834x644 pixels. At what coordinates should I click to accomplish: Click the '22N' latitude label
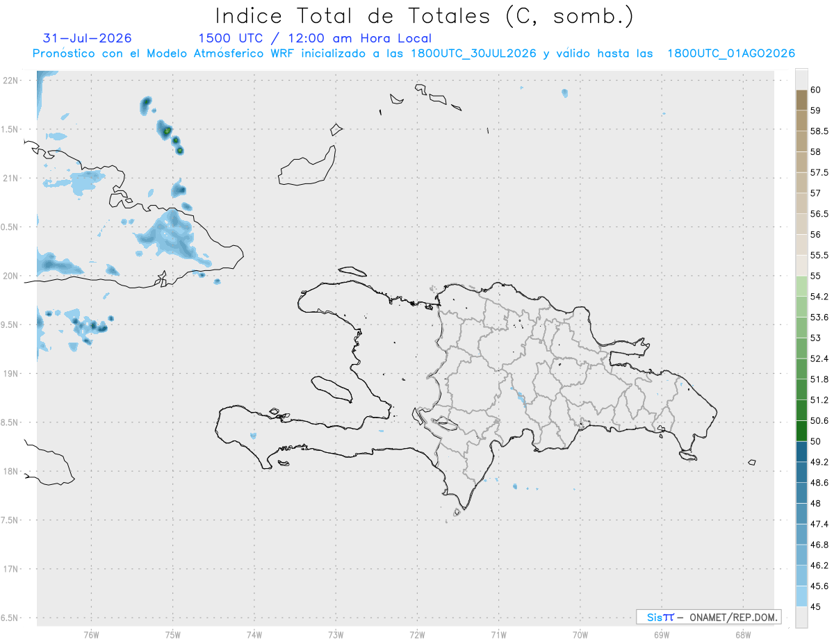[x=10, y=80]
